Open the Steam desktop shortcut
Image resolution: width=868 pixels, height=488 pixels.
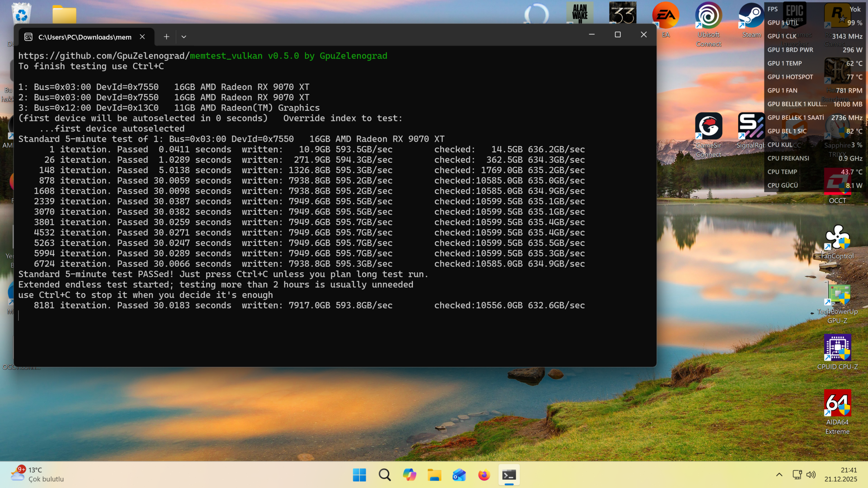(751, 21)
